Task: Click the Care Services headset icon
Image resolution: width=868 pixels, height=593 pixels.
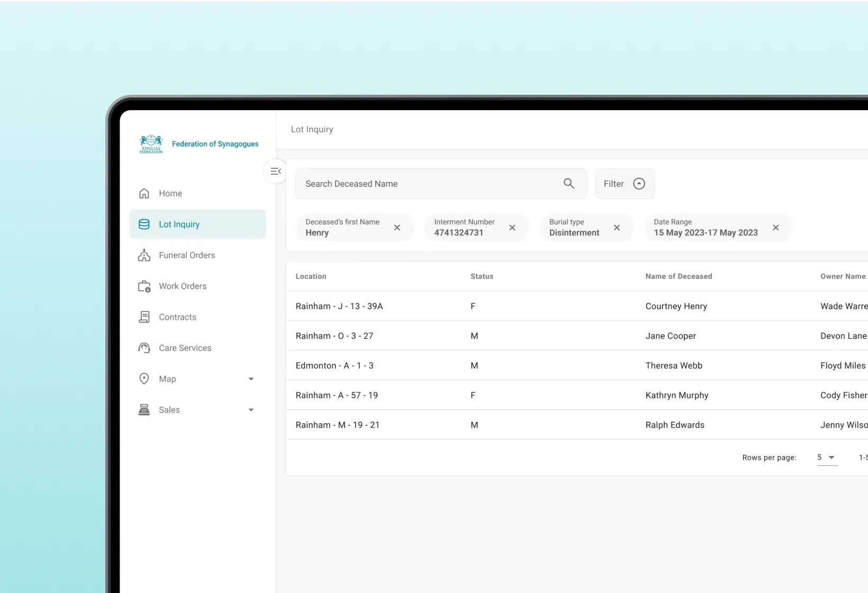Action: 144,348
